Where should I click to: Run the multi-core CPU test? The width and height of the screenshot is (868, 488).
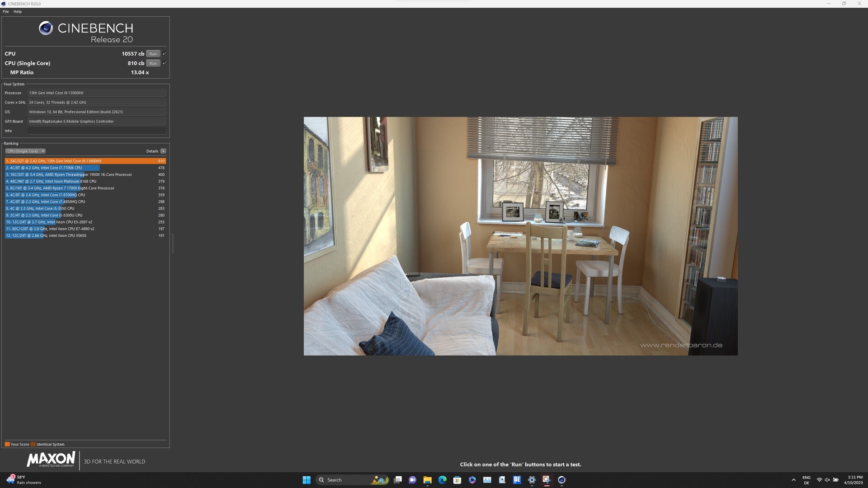pyautogui.click(x=153, y=54)
